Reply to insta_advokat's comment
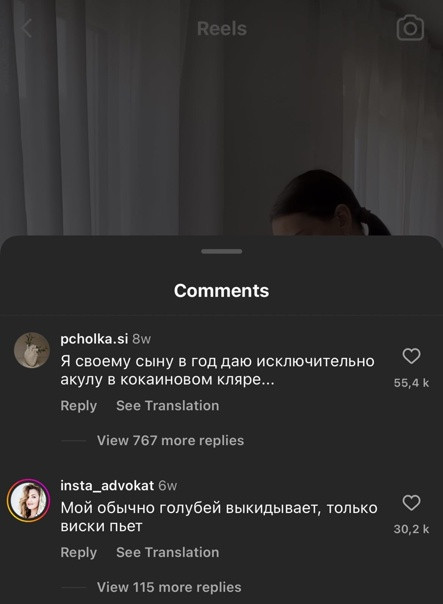Viewport: 443px width, 604px height. [x=79, y=552]
